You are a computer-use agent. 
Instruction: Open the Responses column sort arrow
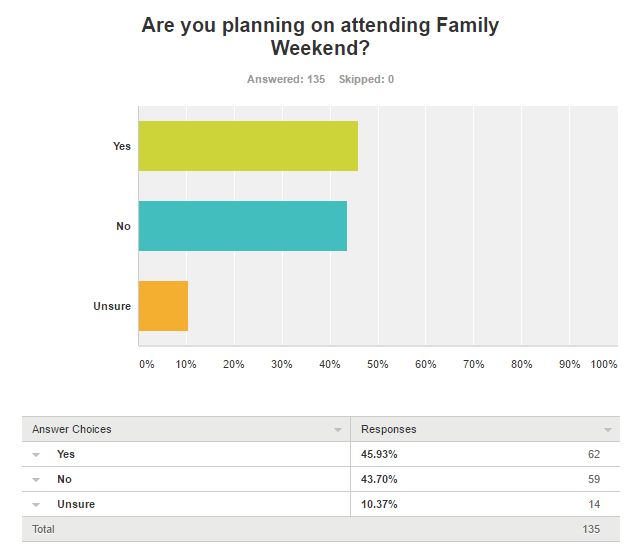[608, 430]
